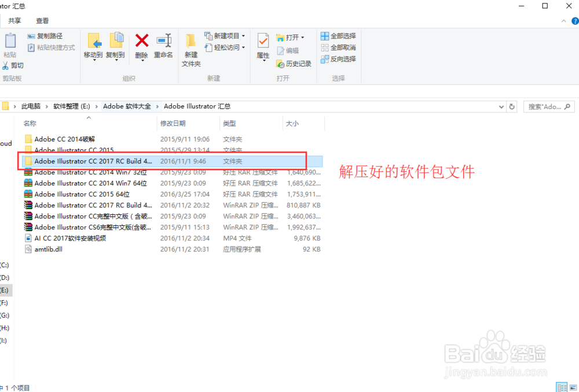Viewport: 579px width, 392px height.
Task: Expand the Move to (移动到) dropdown arrow
Action: pos(94,60)
